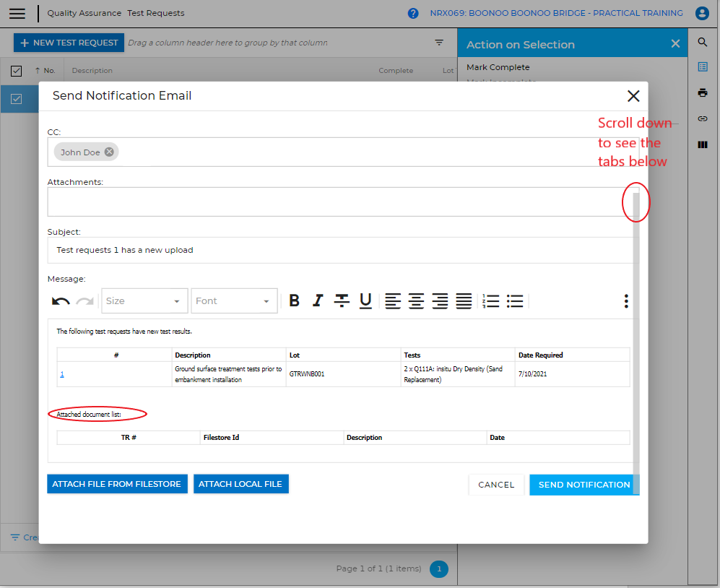
Task: Open more options in the editor toolbar
Action: click(626, 301)
